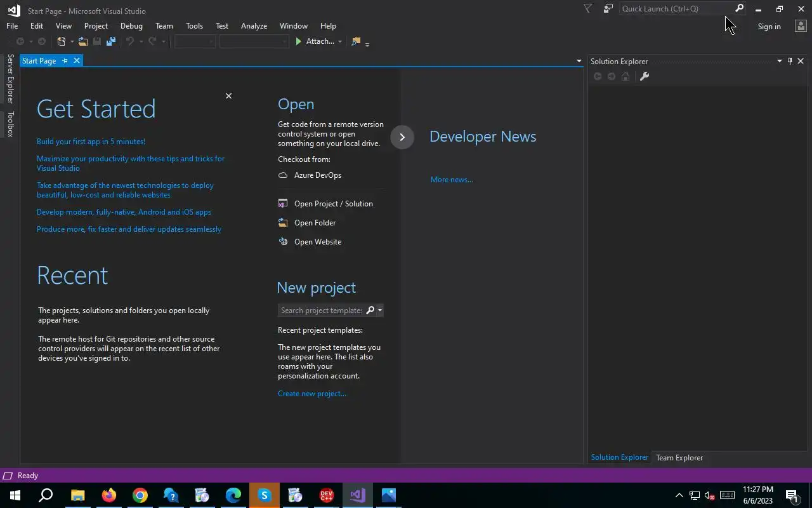Click the Open Website globe icon
The width and height of the screenshot is (812, 508).
point(283,242)
